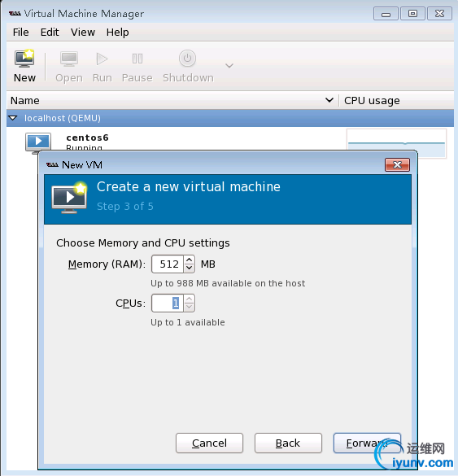Click the Memory (RAM) input field

click(x=168, y=264)
